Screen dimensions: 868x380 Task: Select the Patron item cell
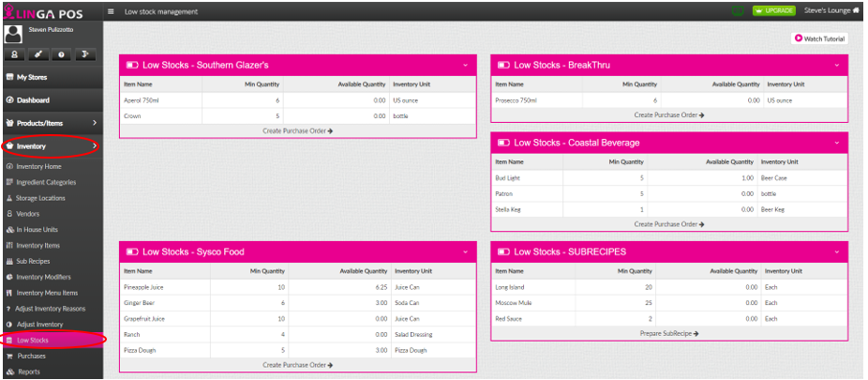(527, 194)
